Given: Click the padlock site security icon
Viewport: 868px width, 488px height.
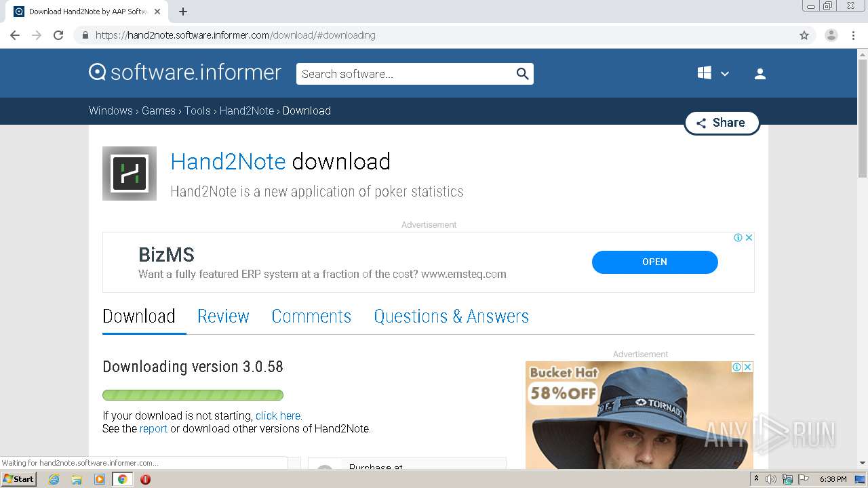Looking at the screenshot, I should coord(85,35).
